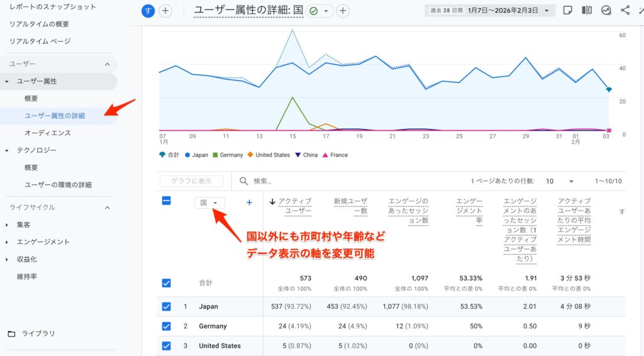
Task: Open ユーザー属性の詳細 in sidebar
Action: 55,116
